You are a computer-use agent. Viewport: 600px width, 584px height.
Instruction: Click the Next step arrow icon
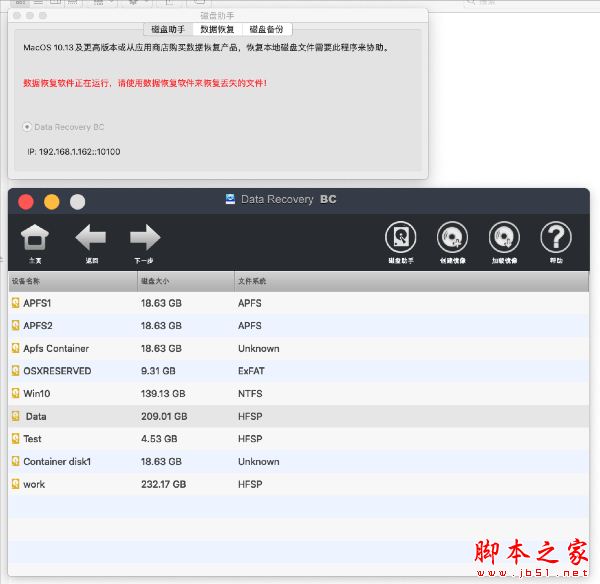click(145, 237)
